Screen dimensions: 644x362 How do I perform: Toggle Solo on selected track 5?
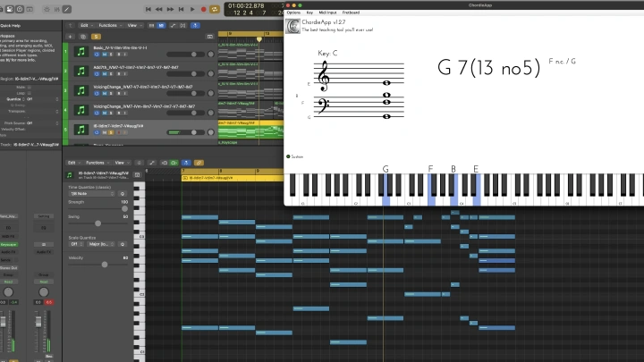click(x=111, y=132)
